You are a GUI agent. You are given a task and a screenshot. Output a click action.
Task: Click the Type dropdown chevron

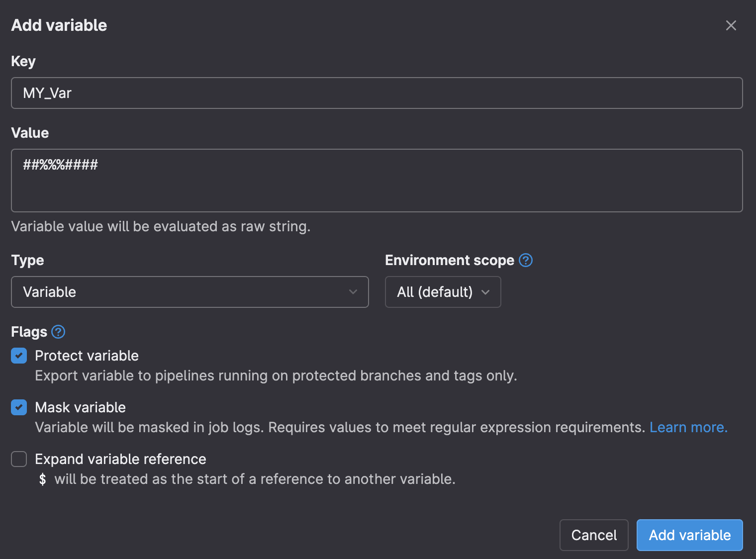(353, 292)
